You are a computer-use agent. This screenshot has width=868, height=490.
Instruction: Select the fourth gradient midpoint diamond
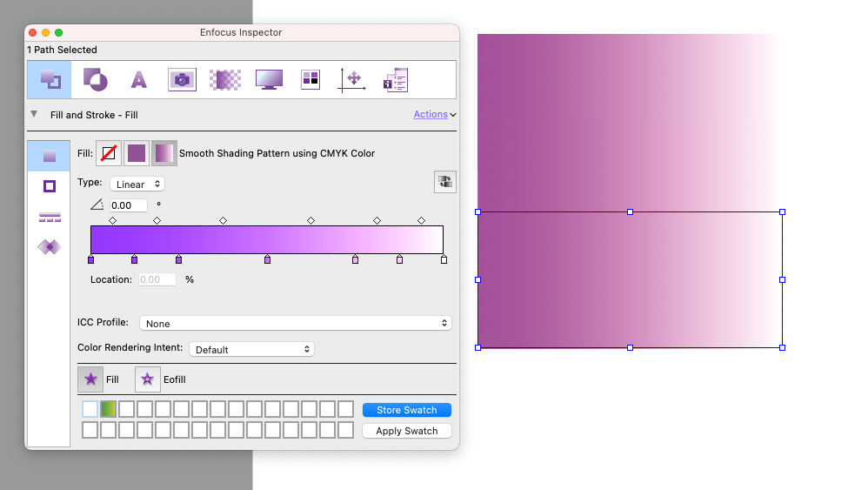311,220
